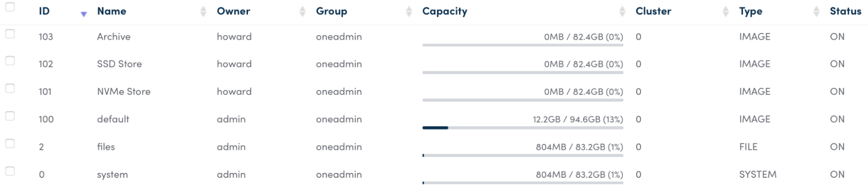Image resolution: width=868 pixels, height=189 pixels.
Task: Select row with ID 102
Action: click(x=46, y=64)
